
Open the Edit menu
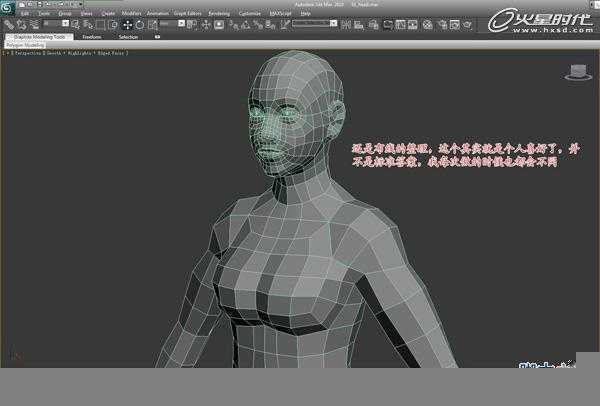click(25, 13)
